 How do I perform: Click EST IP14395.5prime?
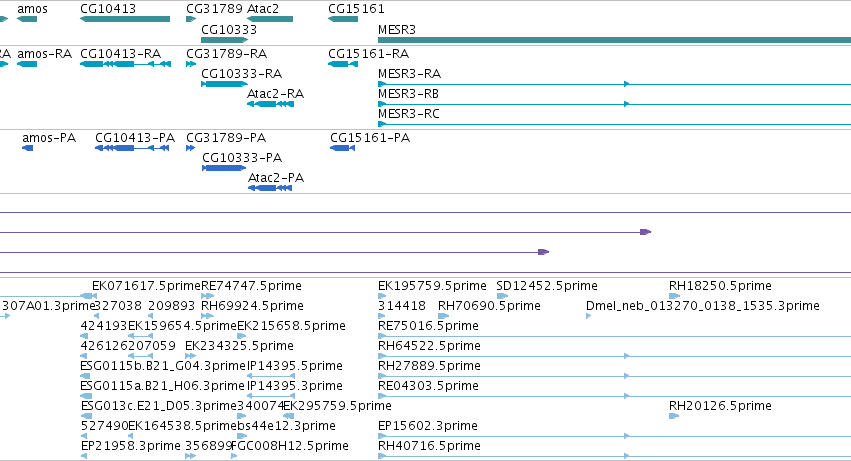tap(271, 376)
